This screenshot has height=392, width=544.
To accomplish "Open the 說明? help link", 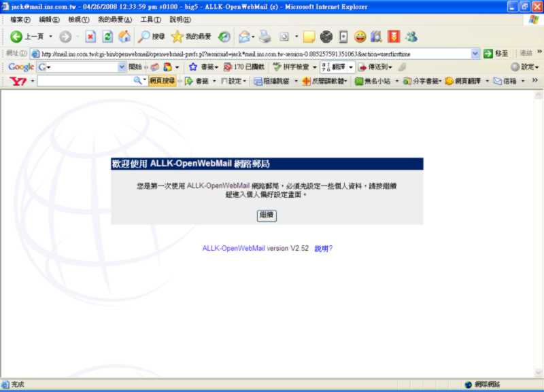I will [324, 249].
